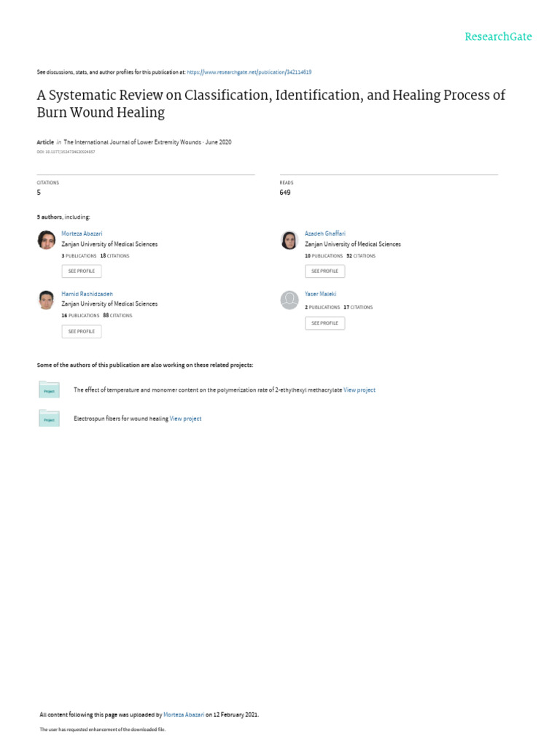Click See Profile under Morteza Abazari
The width and height of the screenshot is (560, 747).
point(81,271)
